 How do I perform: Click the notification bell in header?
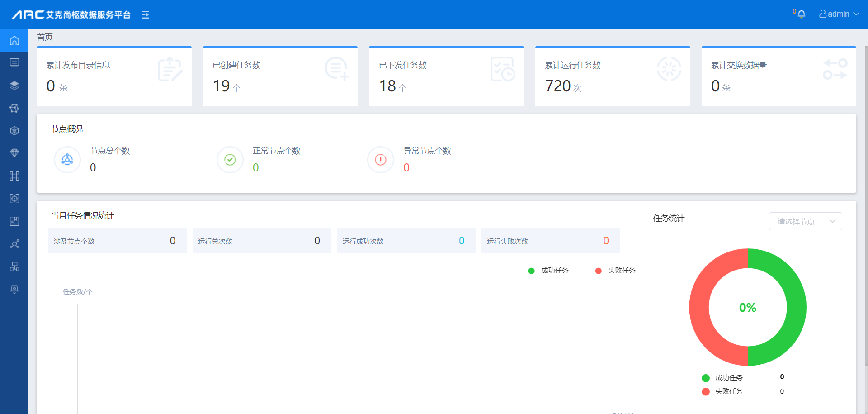click(x=801, y=14)
